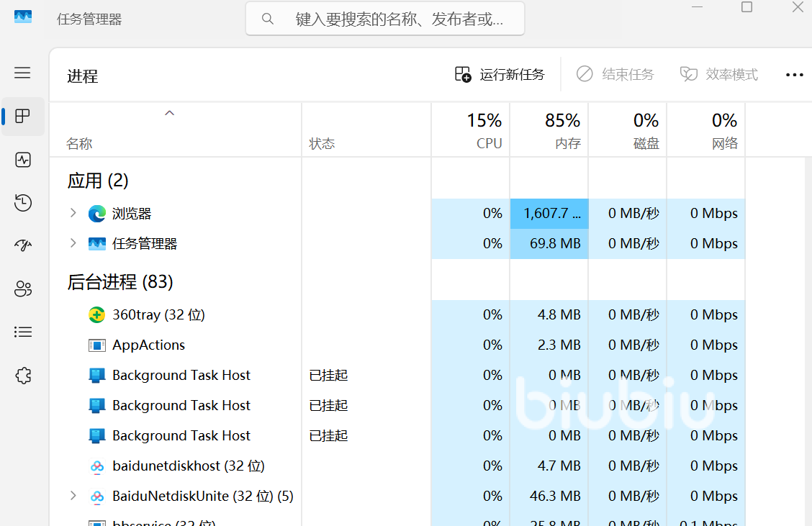Image resolution: width=812 pixels, height=526 pixels.
Task: Click the 结束任务 button
Action: click(615, 75)
